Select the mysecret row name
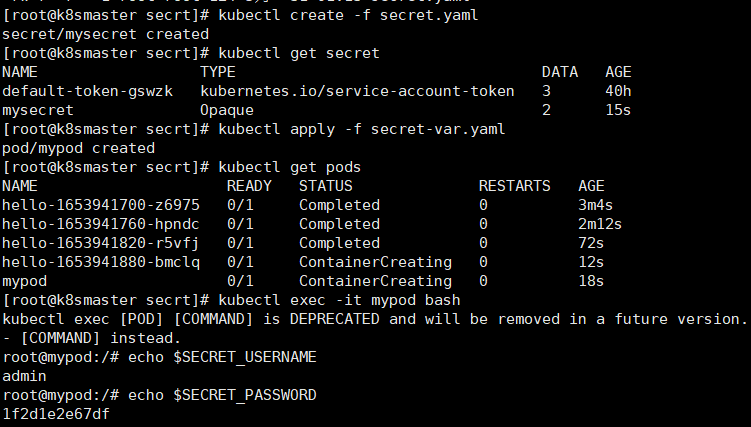751x427 pixels. 38,110
